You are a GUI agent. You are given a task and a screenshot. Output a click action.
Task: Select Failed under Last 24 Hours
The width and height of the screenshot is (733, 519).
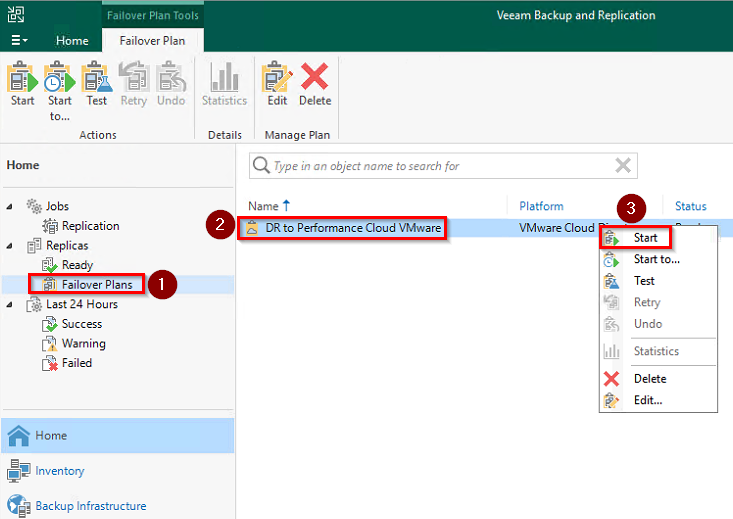click(x=77, y=363)
